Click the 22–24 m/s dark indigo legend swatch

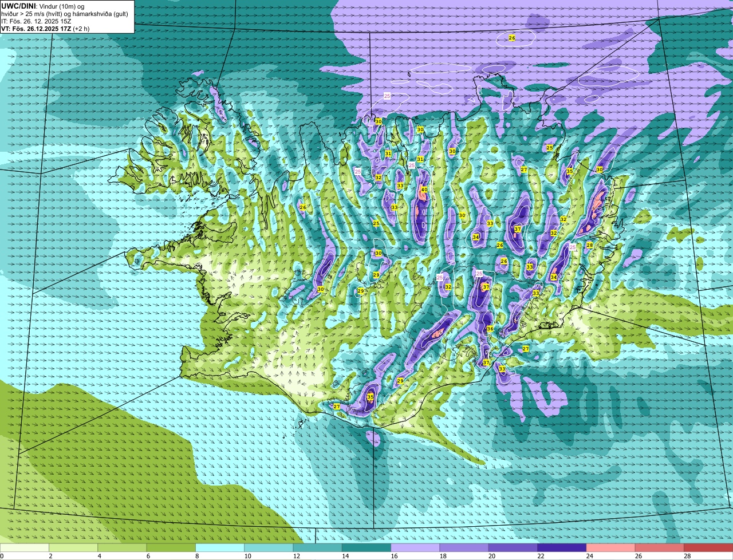pos(562,547)
